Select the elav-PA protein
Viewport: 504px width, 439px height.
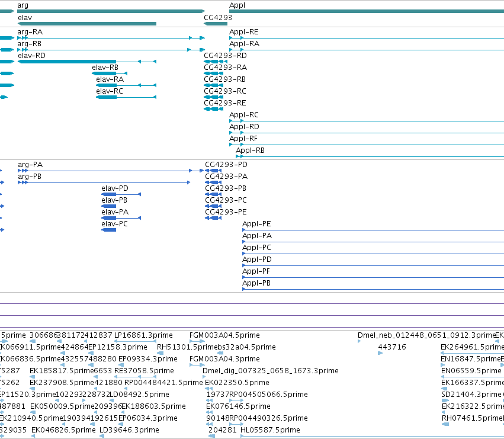[115, 212]
